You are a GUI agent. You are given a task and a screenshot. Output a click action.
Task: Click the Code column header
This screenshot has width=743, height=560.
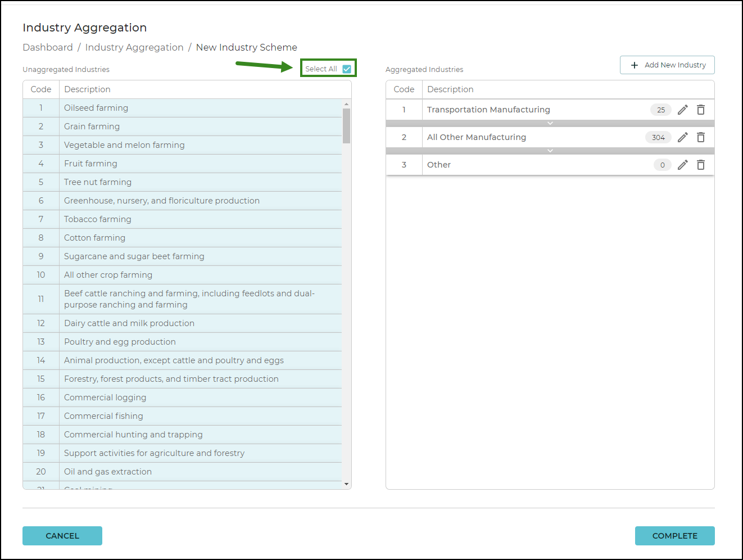point(40,89)
